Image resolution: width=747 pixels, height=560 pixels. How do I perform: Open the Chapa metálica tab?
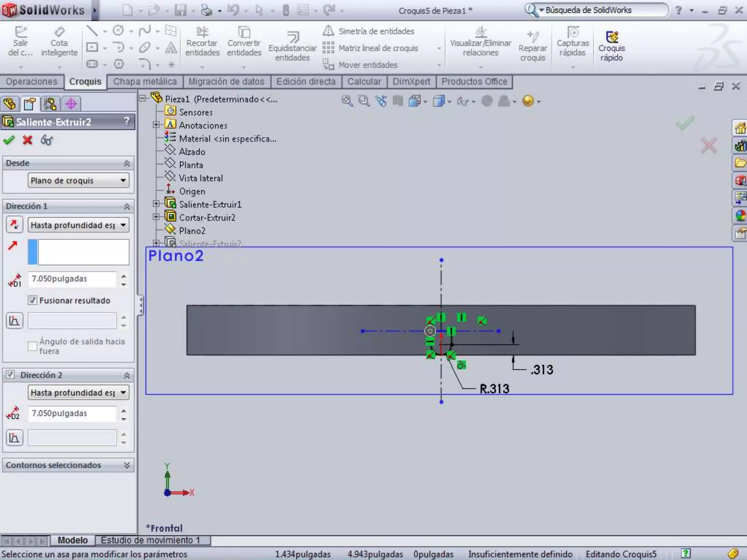tap(145, 82)
